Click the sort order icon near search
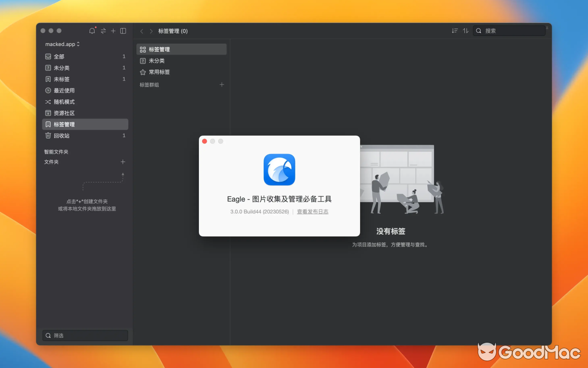 (455, 30)
